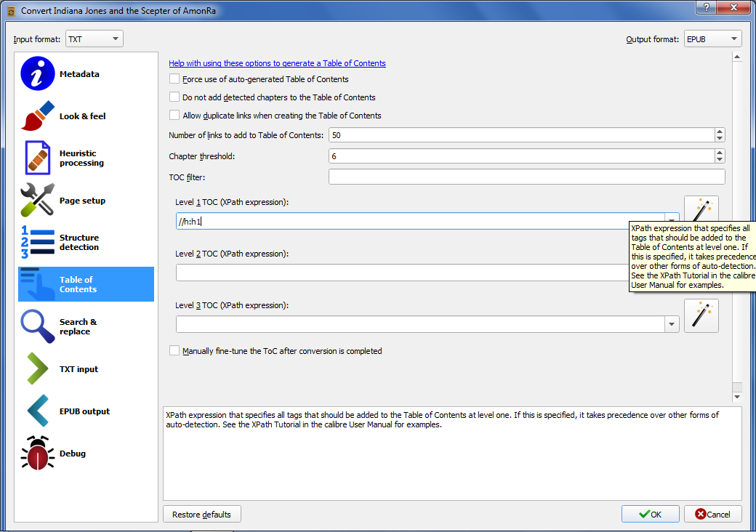Image resolution: width=756 pixels, height=532 pixels.
Task: Open the Table of Contents help link
Action: (277, 63)
